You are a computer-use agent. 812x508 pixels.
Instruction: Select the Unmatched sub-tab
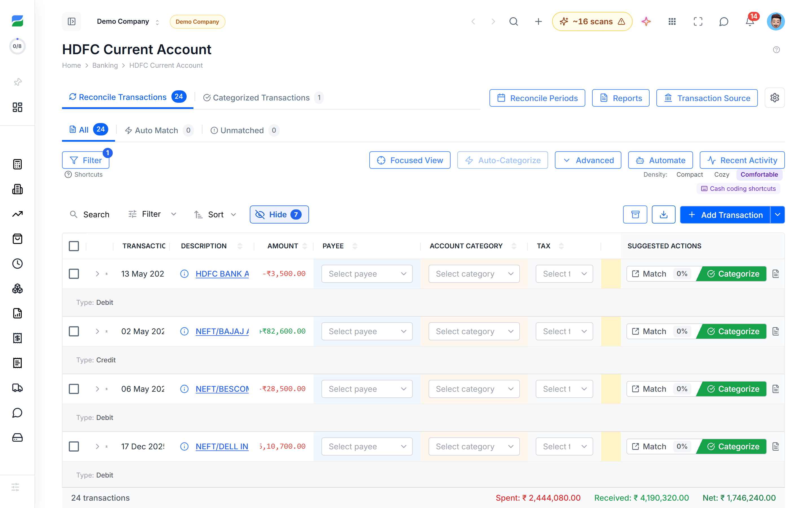[x=245, y=130]
